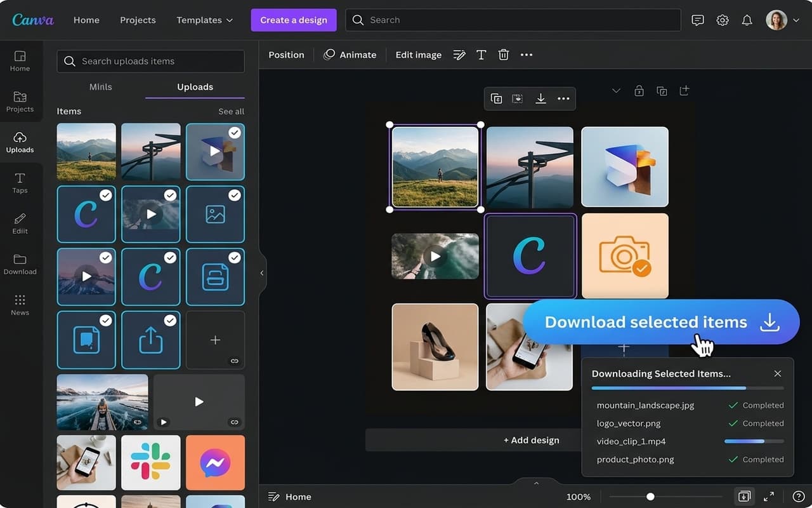
Task: Click + Add design button
Action: coord(531,440)
